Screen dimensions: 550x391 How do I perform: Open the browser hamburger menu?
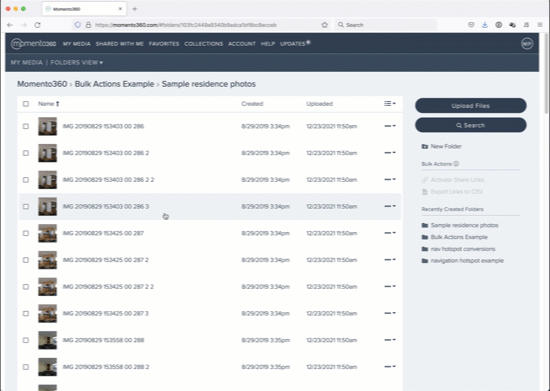click(x=540, y=25)
